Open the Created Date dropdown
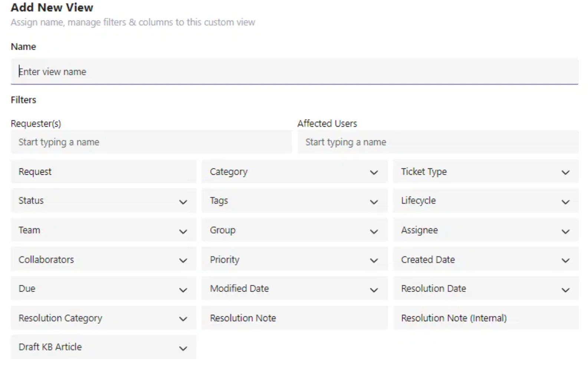The image size is (588, 368). click(x=485, y=260)
